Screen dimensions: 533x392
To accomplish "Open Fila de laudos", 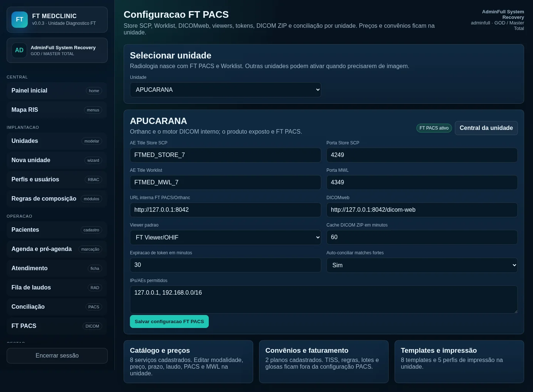I will pyautogui.click(x=57, y=288).
